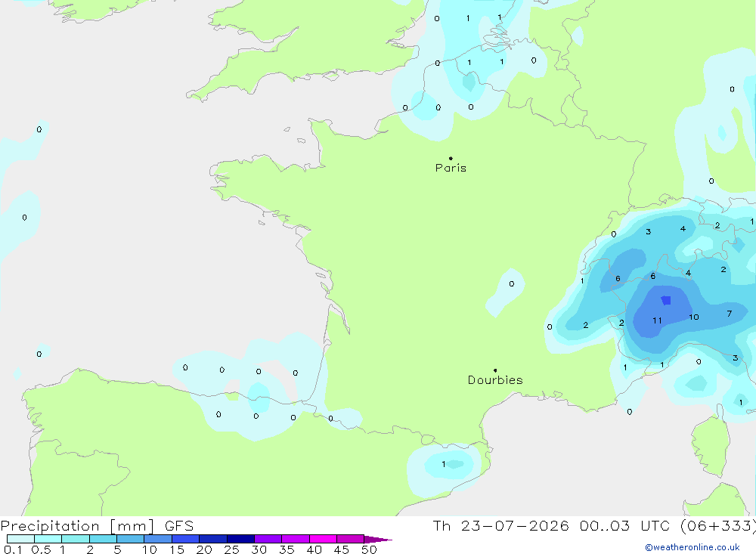The image size is (756, 554).
Task: Click the '(06+333)' forecast run text
Action: click(718, 525)
